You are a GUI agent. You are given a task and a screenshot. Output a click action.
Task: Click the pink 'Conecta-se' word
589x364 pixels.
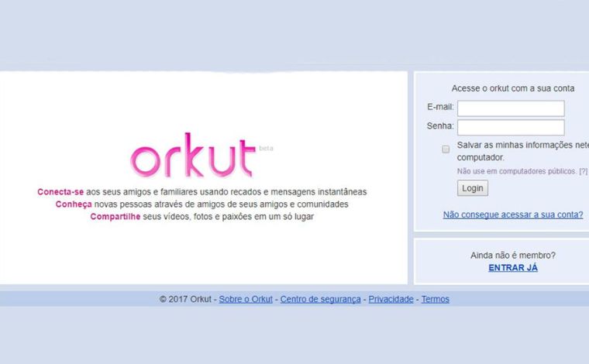[60, 192]
